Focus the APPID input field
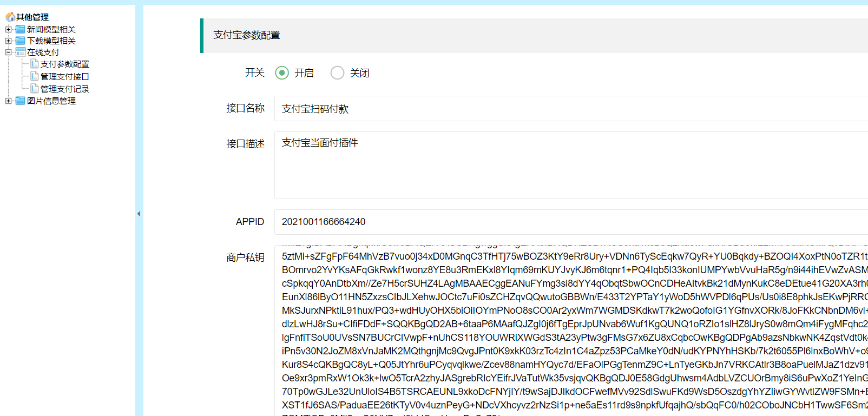The height and width of the screenshot is (416, 868). tap(571, 222)
